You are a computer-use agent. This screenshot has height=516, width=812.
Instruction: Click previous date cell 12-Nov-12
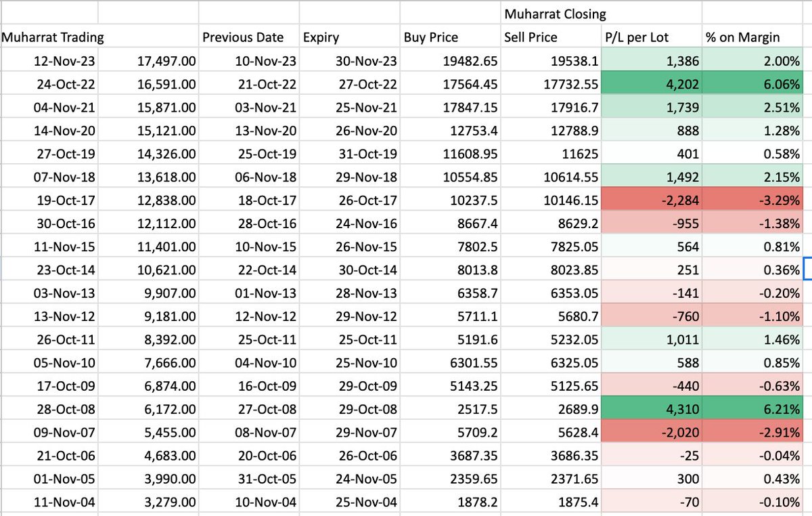pos(249,315)
